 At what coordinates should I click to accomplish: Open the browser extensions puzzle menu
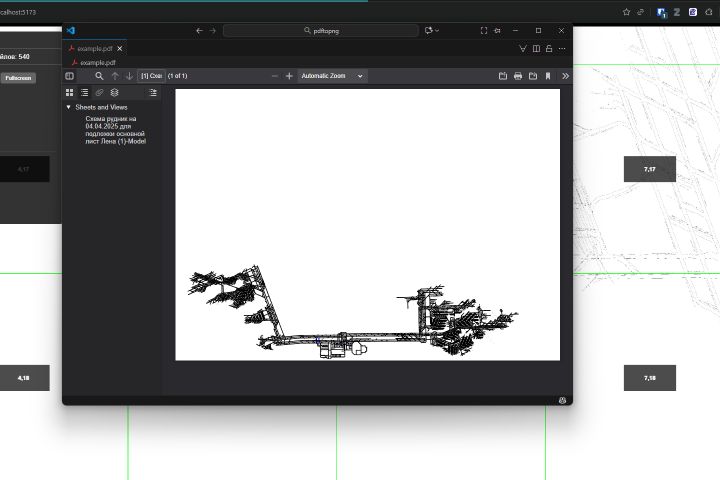point(709,12)
